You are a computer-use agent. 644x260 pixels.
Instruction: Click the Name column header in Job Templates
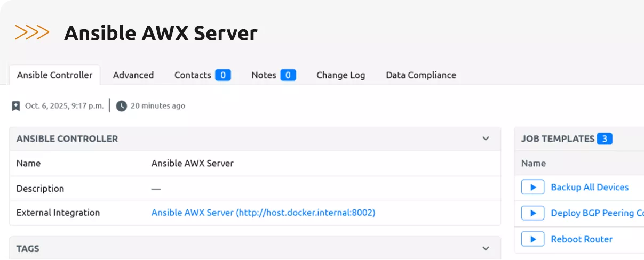(534, 163)
